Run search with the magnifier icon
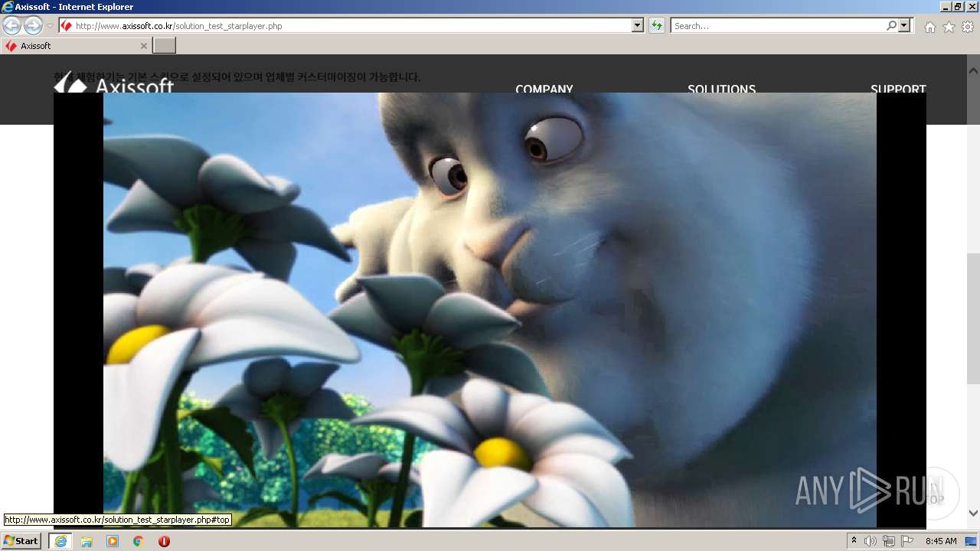This screenshot has width=980, height=551. tap(891, 26)
